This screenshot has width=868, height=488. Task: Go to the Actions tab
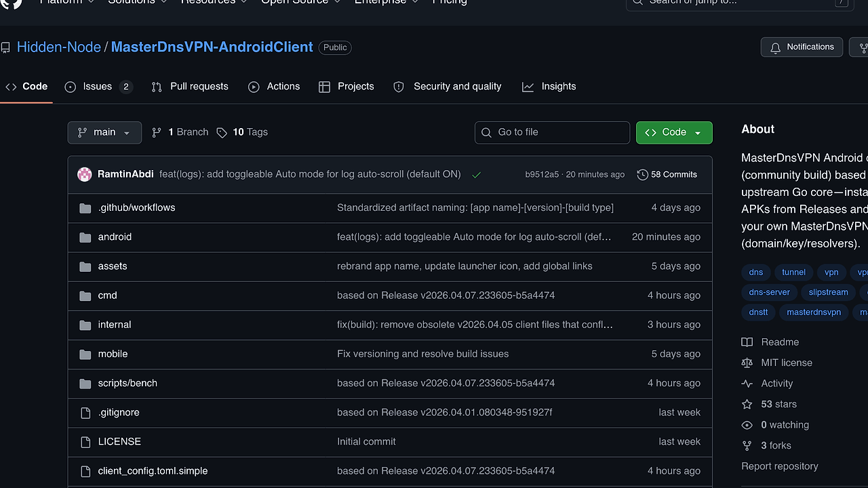pyautogui.click(x=274, y=87)
